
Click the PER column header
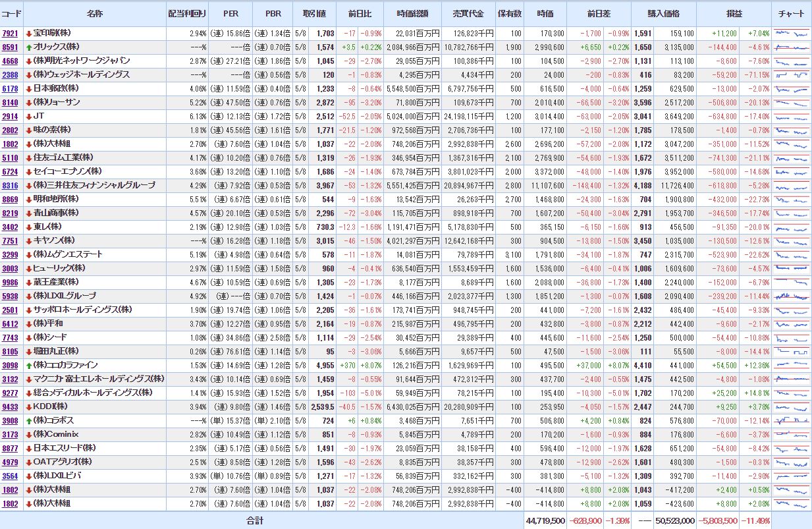[230, 14]
